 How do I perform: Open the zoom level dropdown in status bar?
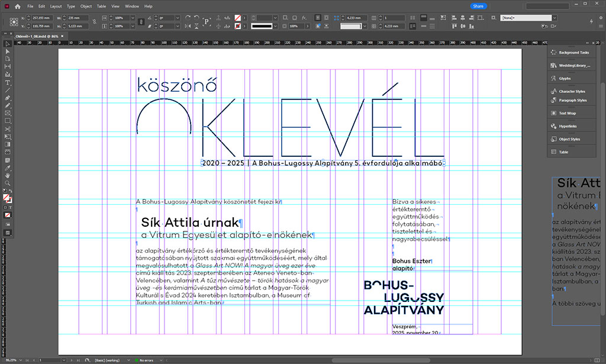point(21,360)
